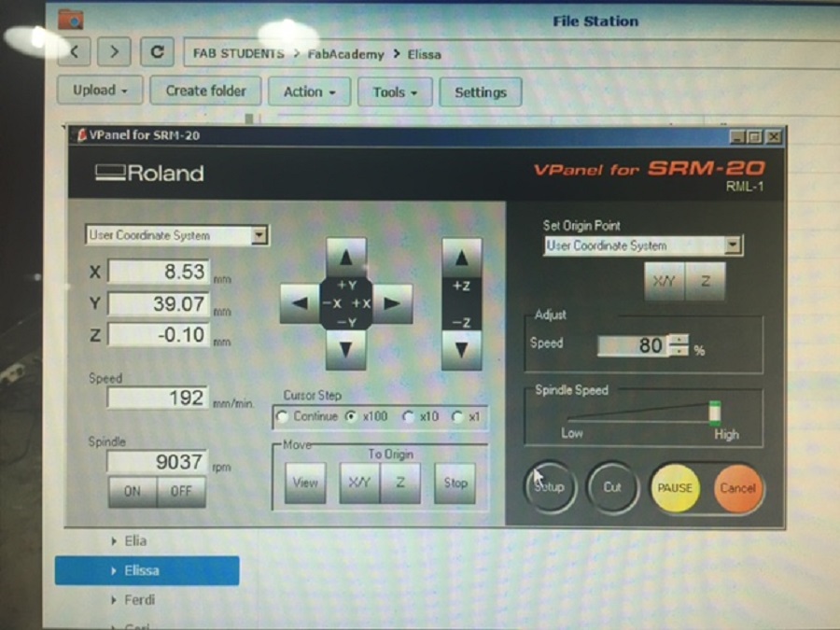The image size is (840, 630).
Task: Click Create folder in File Station
Action: click(x=205, y=91)
